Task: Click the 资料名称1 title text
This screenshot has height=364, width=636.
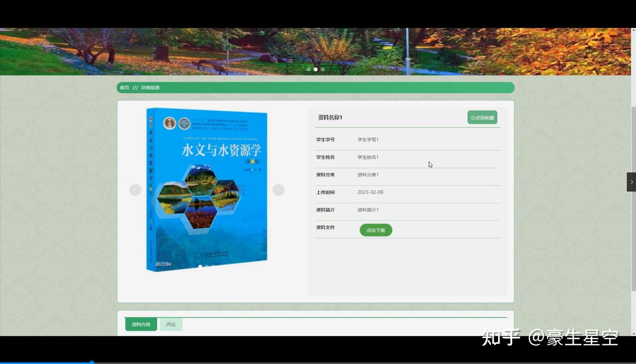Action: 330,118
